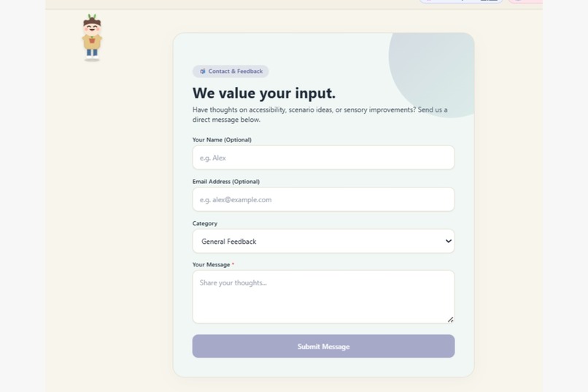
Task: Click the Submit Message button
Action: tap(324, 346)
